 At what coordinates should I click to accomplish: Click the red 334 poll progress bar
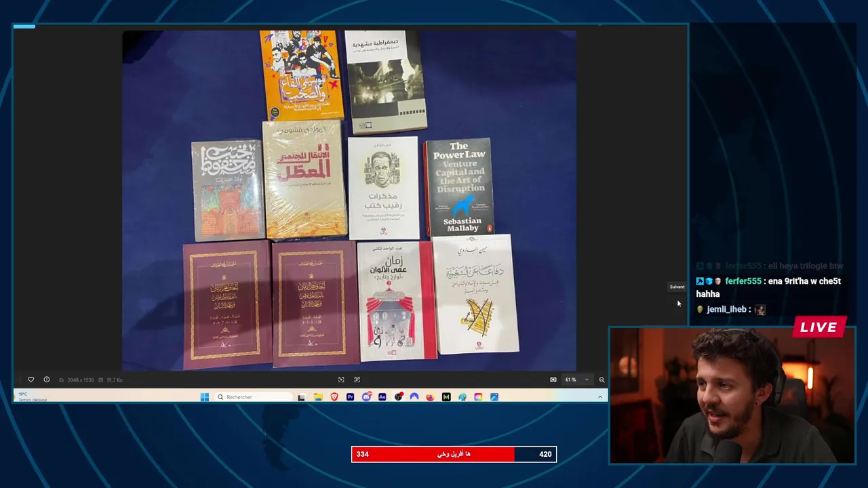coord(433,454)
